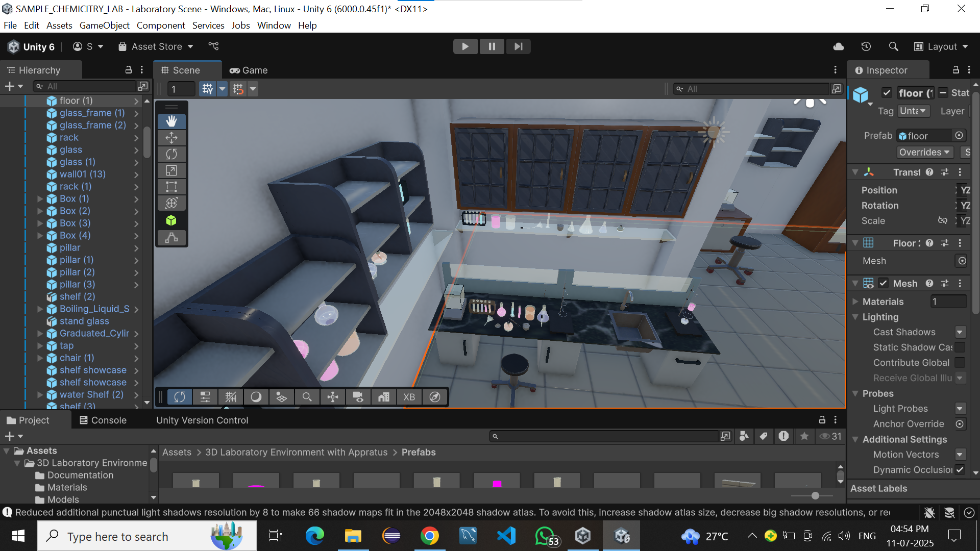The height and width of the screenshot is (551, 980).
Task: Open the Component menu
Action: coord(161,26)
